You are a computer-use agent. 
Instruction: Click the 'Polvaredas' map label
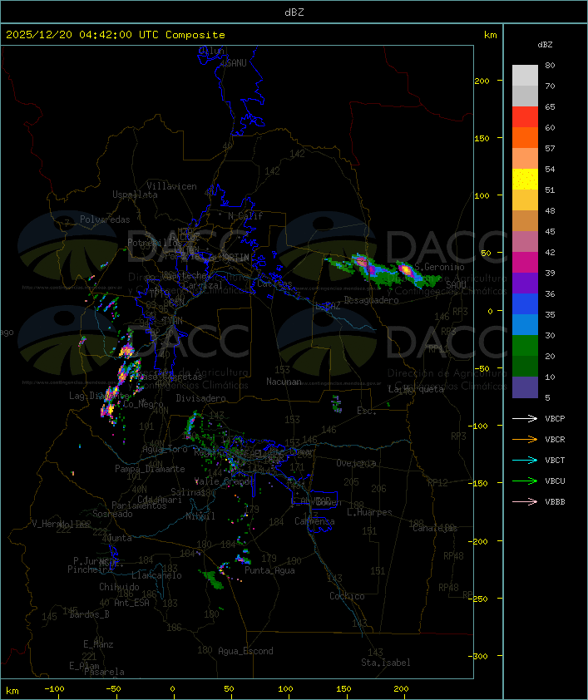point(105,219)
